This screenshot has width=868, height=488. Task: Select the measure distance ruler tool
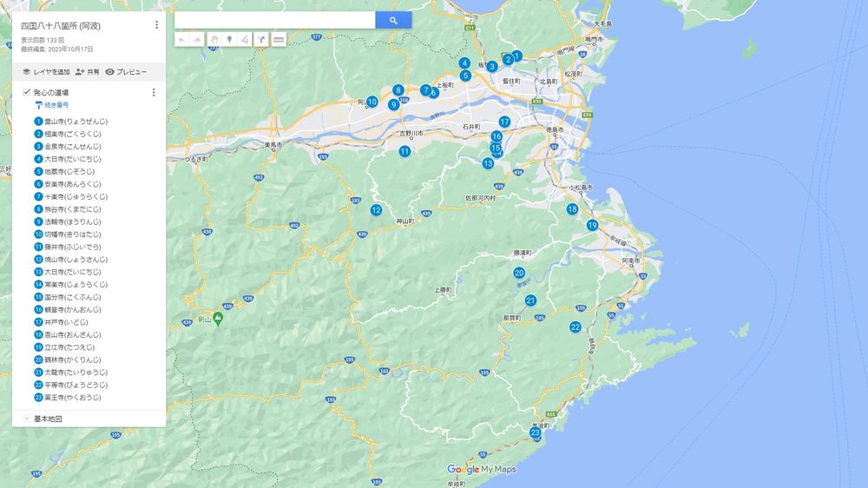tap(279, 39)
